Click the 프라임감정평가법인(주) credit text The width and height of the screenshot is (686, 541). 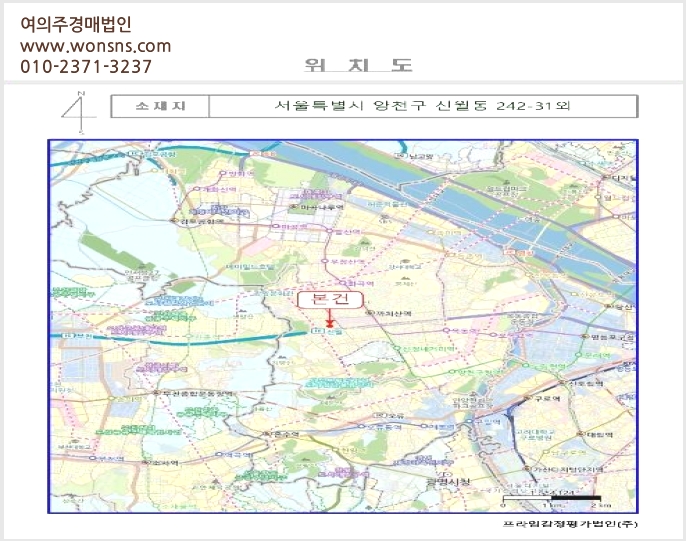pos(570,524)
